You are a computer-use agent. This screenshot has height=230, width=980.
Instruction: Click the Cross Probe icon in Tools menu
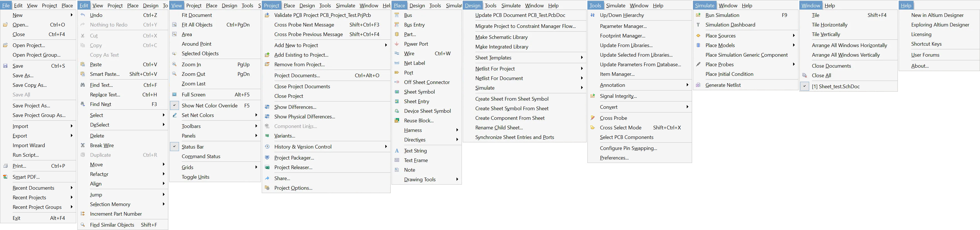pyautogui.click(x=592, y=118)
